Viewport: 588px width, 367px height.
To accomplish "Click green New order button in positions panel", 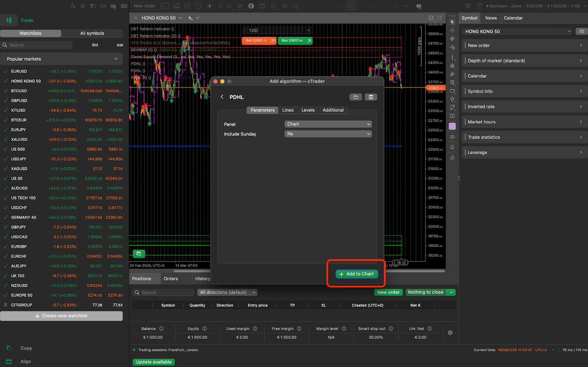I will click(388, 292).
